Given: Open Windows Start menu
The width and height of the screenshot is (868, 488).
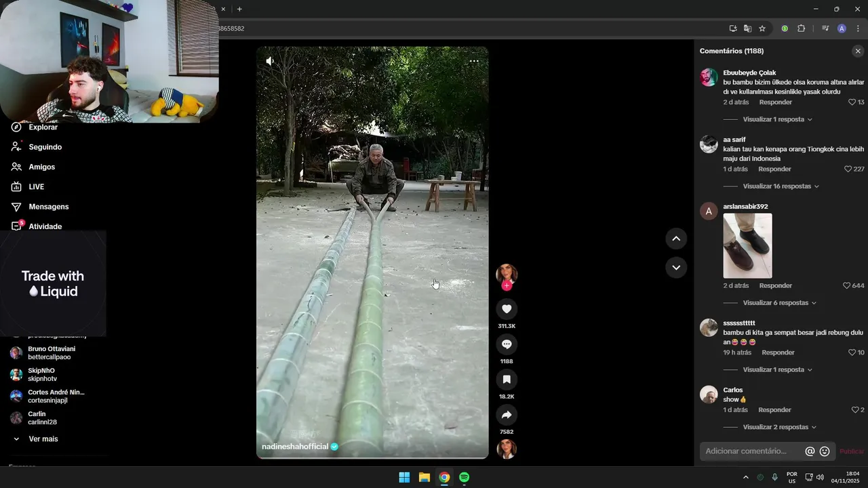Looking at the screenshot, I should 404,477.
